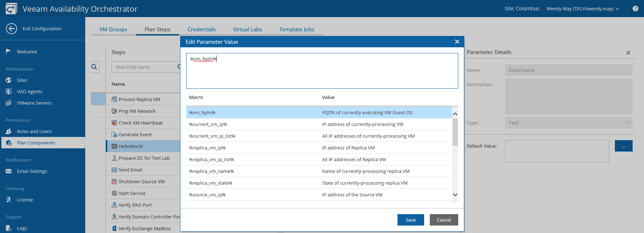This screenshot has width=644, height=233.
Task: Click the scroll up arrow of macro list
Action: (x=455, y=114)
